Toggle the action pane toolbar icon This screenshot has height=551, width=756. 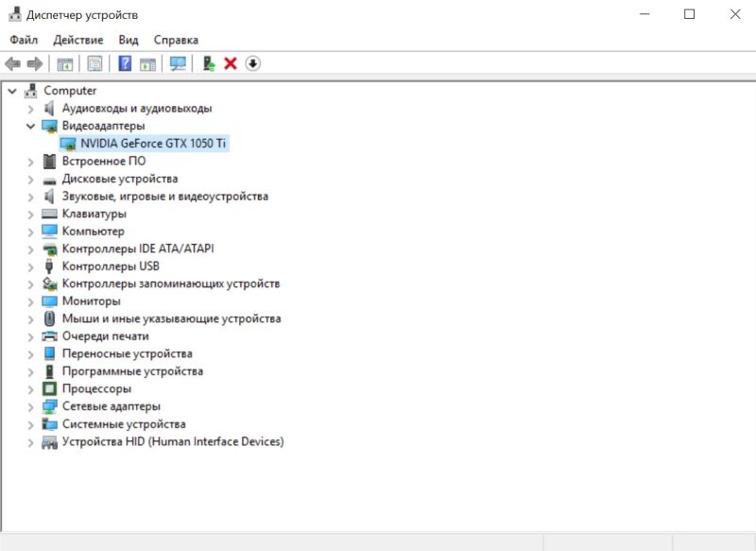[147, 63]
